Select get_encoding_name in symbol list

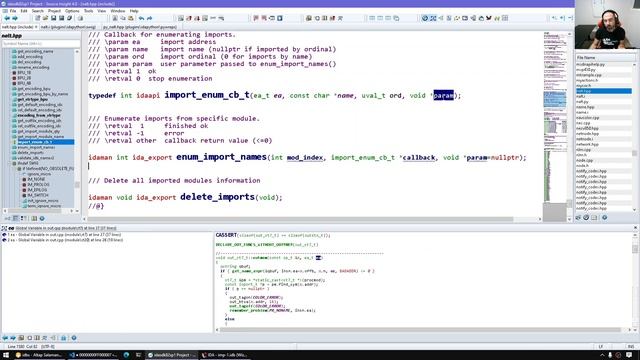coord(35,51)
